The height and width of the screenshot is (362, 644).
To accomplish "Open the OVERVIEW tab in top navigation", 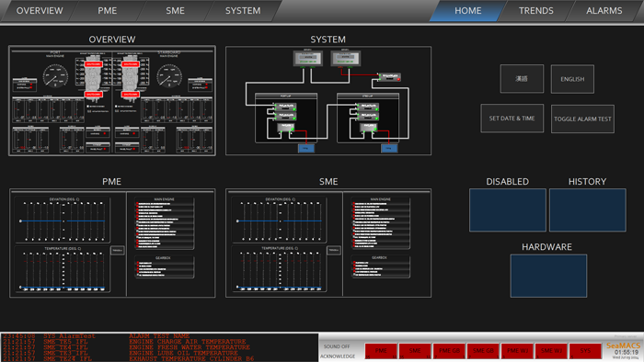I will point(40,11).
